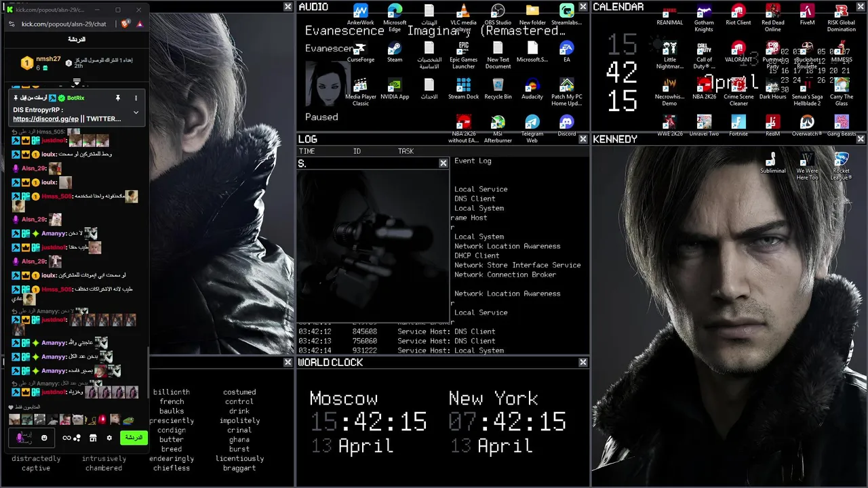The width and height of the screenshot is (868, 488).
Task: Click the Moscow time in World Clock
Action: [x=368, y=422]
